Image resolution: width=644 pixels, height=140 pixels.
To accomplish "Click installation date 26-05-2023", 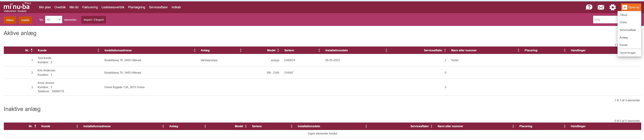I will 332,60.
